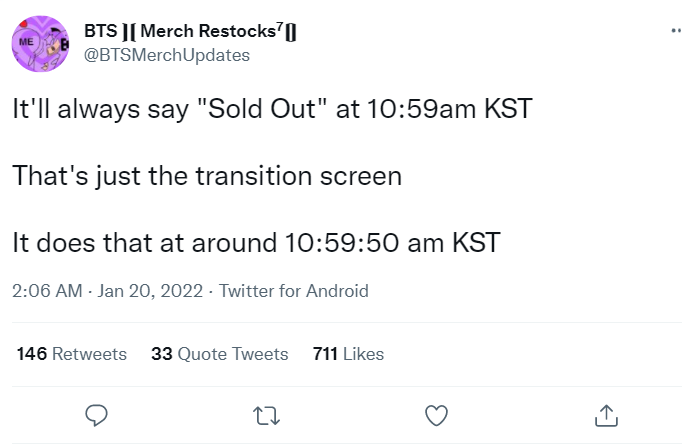Click the "That's just the transition screen" line

[x=207, y=176]
